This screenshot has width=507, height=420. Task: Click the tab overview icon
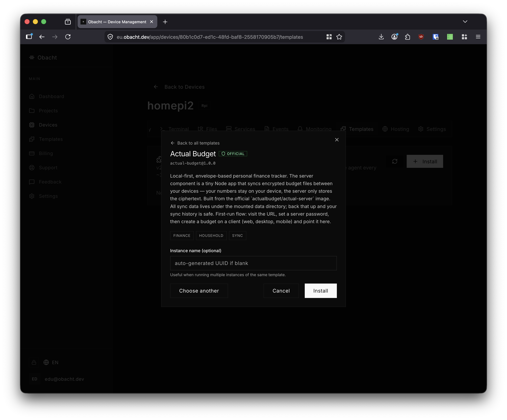point(68,22)
